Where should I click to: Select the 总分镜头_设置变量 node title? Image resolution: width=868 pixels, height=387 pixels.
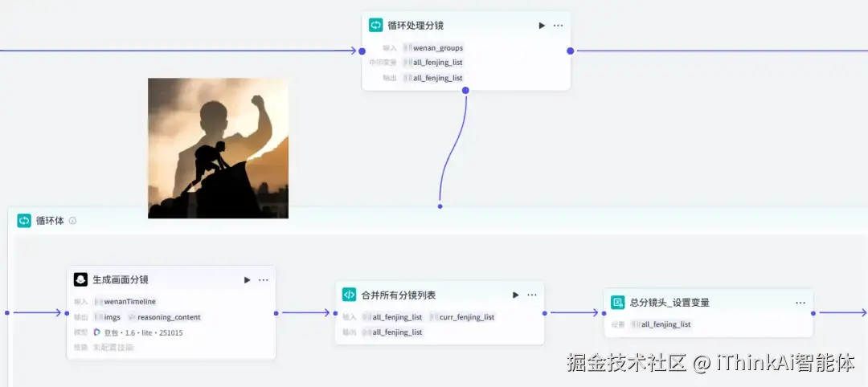point(669,303)
